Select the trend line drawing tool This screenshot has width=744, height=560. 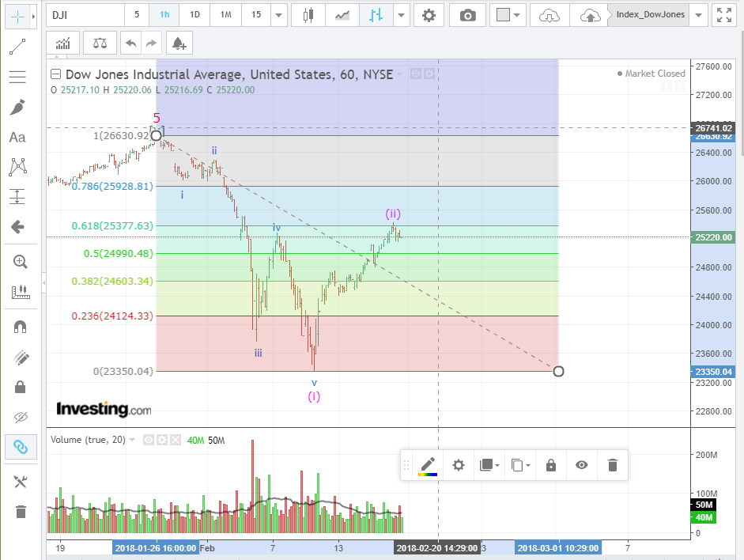(x=17, y=47)
